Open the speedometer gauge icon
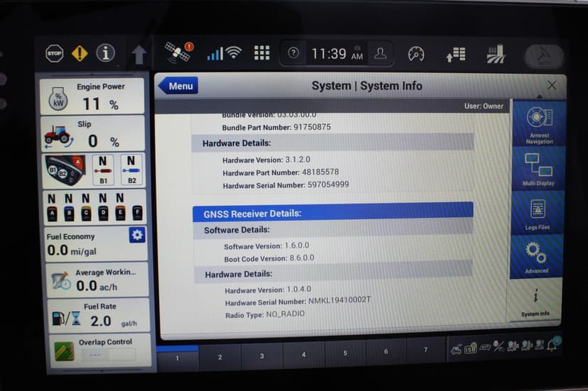Image resolution: width=588 pixels, height=391 pixels. 416,54
